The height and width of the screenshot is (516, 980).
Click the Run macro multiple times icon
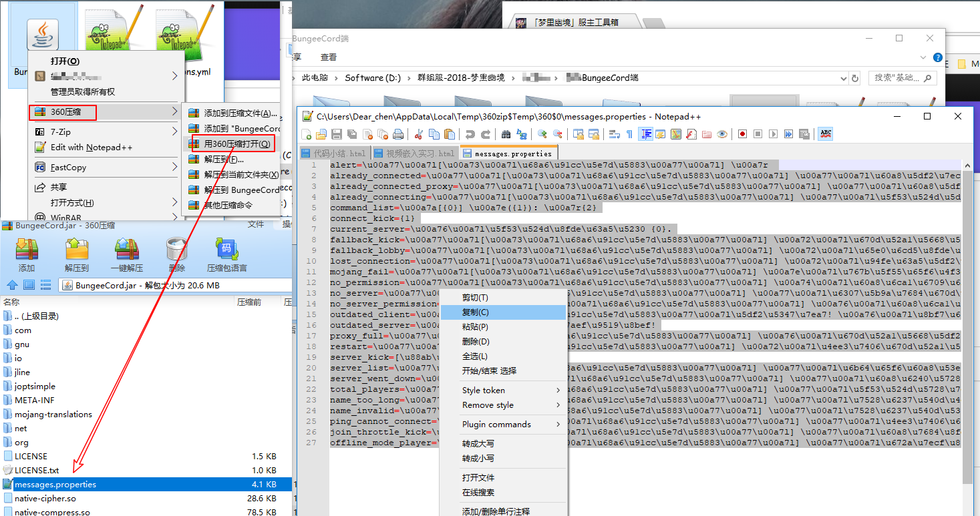(788, 134)
